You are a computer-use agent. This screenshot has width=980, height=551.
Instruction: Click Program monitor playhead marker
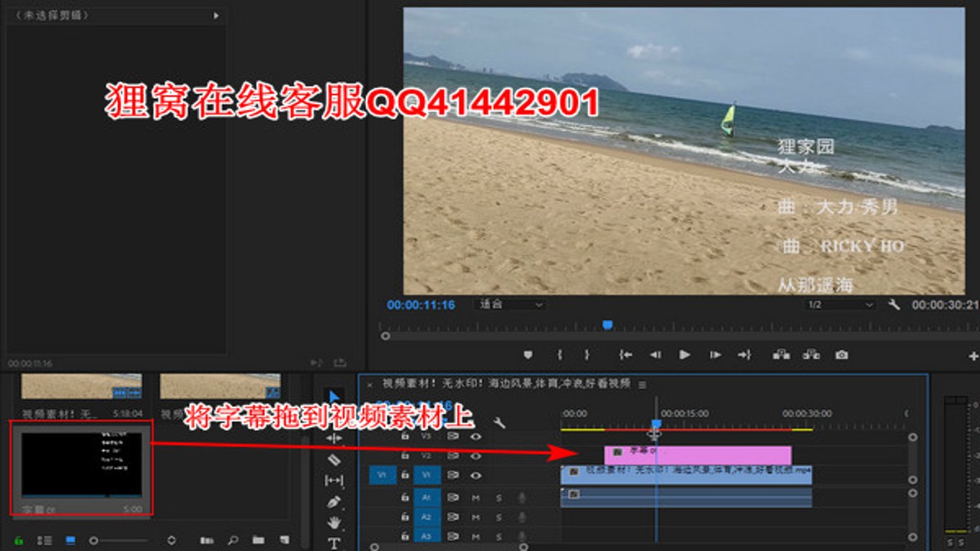pos(608,324)
